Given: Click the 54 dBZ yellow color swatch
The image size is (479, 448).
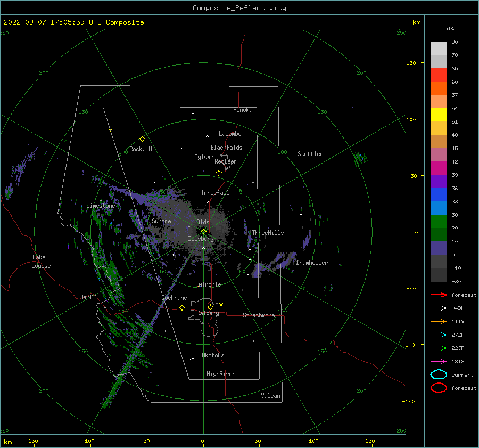Looking at the screenshot, I should [x=439, y=115].
